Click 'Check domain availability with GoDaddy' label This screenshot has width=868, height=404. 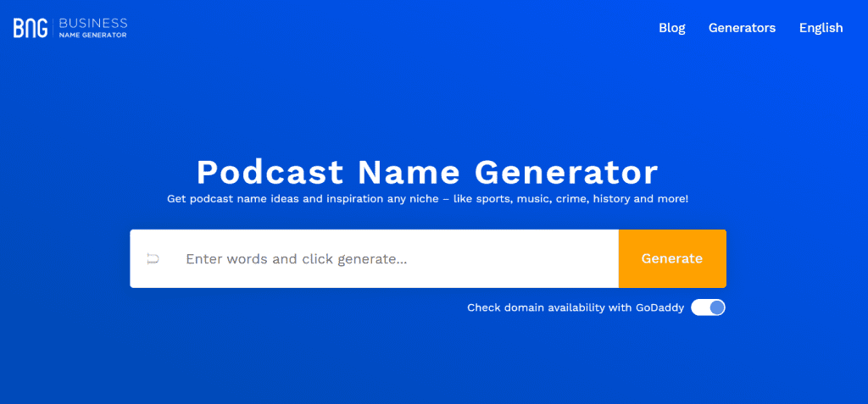tap(576, 307)
